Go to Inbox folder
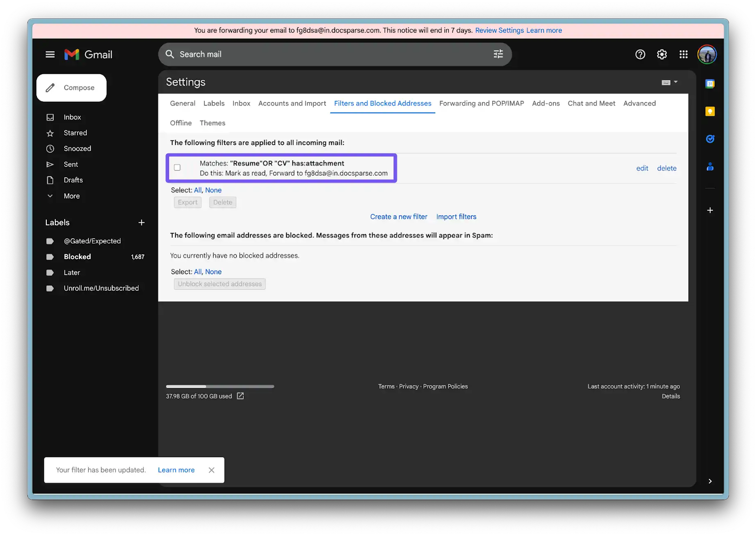Image resolution: width=756 pixels, height=536 pixels. point(72,117)
